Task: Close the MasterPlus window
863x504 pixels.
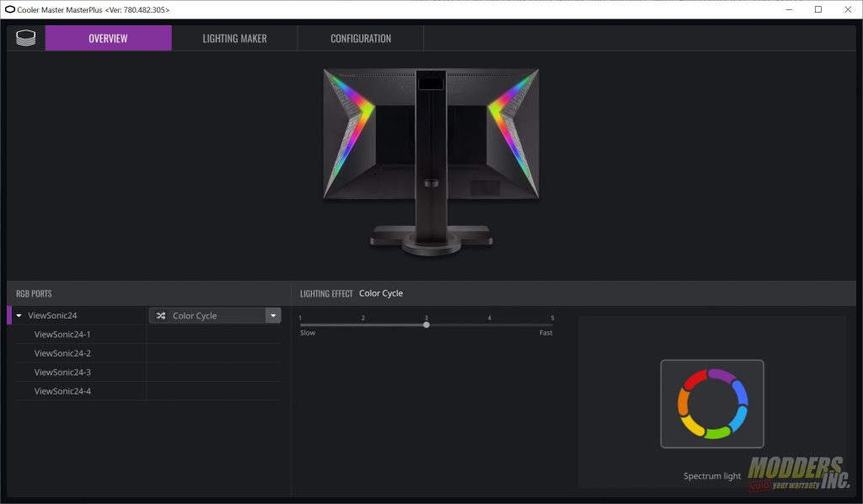Action: point(848,9)
